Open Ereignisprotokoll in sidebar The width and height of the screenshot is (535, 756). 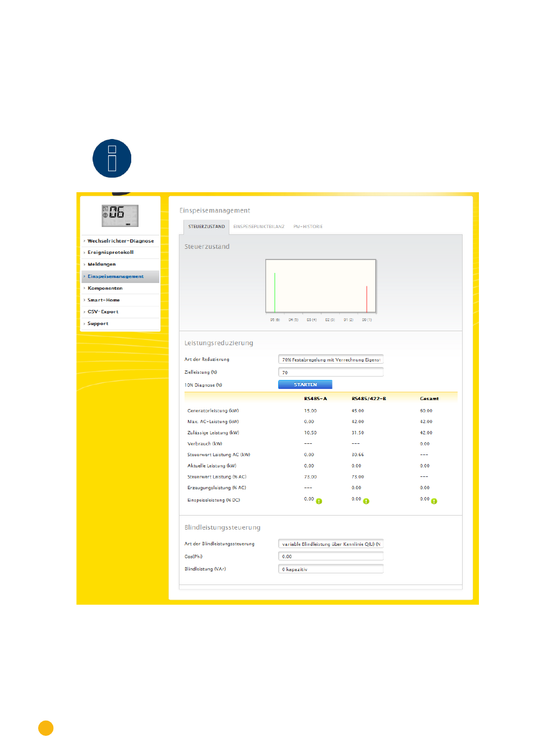(x=120, y=252)
